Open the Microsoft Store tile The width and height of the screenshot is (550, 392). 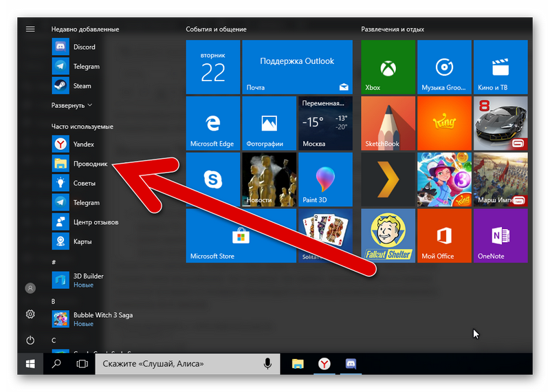pos(241,235)
